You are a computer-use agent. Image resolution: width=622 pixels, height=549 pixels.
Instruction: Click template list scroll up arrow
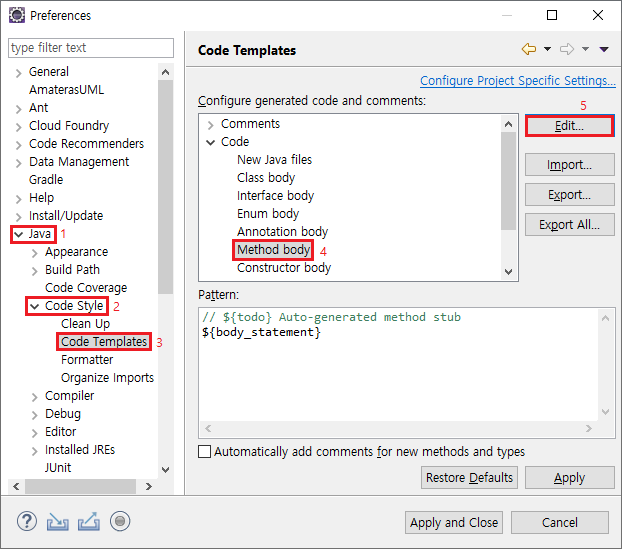508,124
